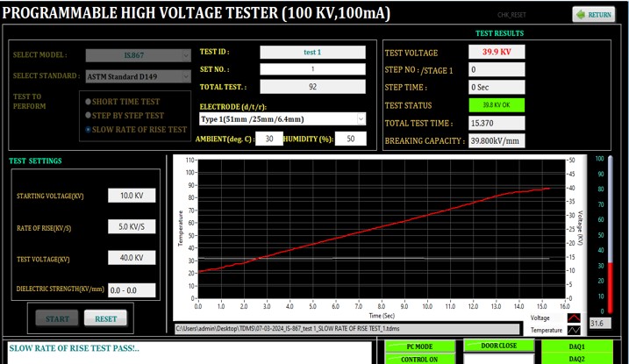Click the DAQ1 status indicator
This screenshot has width=629, height=364.
575,346
